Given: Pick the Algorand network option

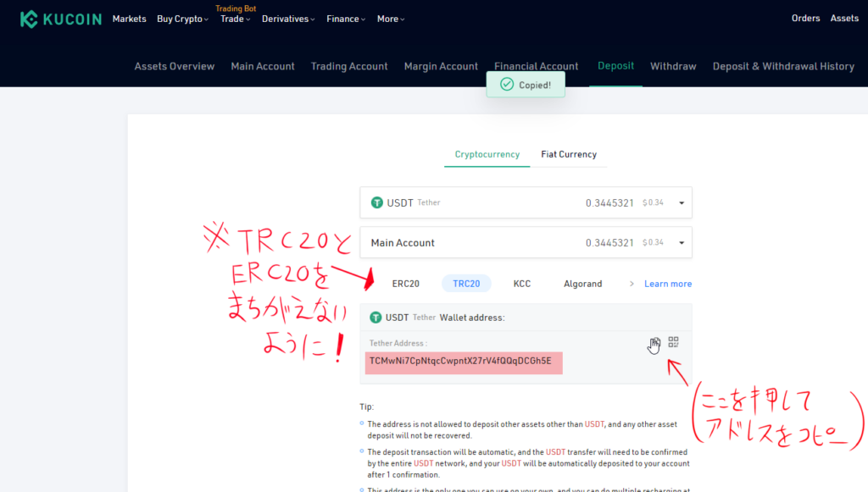Looking at the screenshot, I should tap(582, 284).
